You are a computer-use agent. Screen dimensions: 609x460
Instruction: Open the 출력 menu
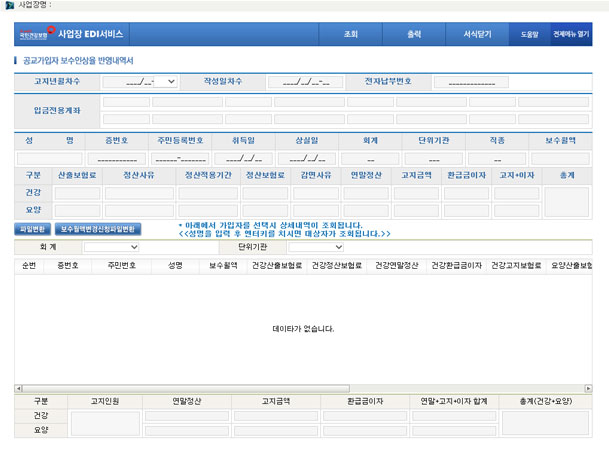coord(414,34)
